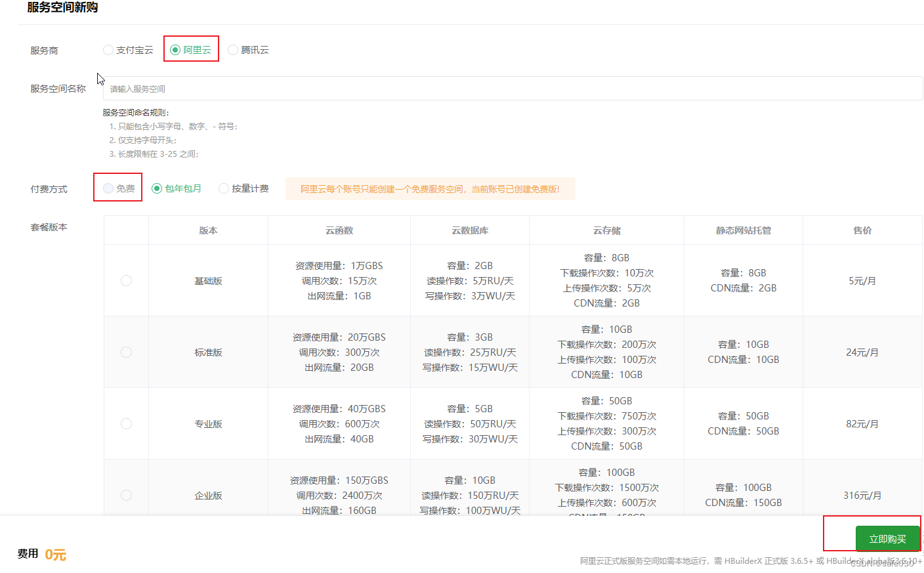
Task: Click the 316元/月 price cell
Action: (x=862, y=496)
